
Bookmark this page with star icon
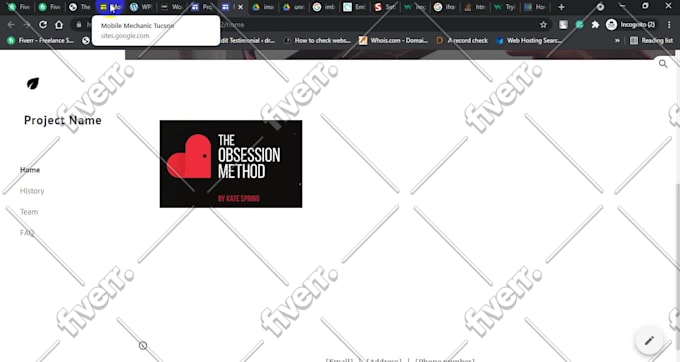[x=543, y=25]
